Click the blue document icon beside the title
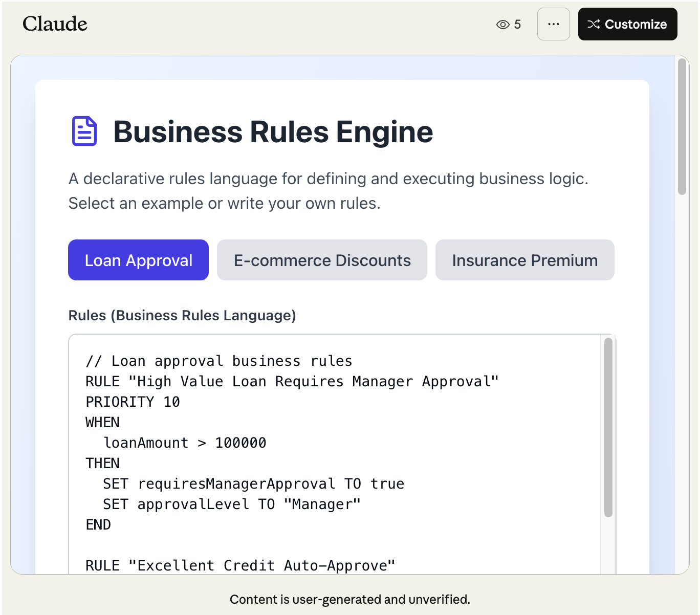700x615 pixels. (x=84, y=131)
